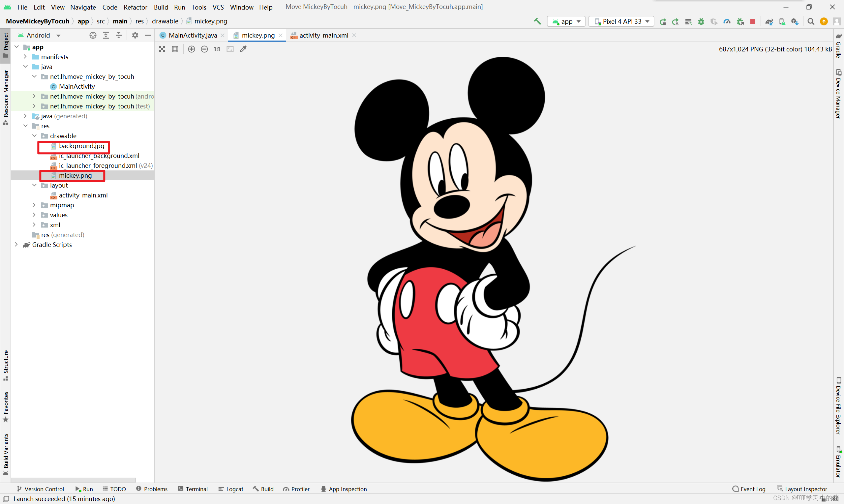
Task: Open Project panel settings gear
Action: [x=135, y=35]
